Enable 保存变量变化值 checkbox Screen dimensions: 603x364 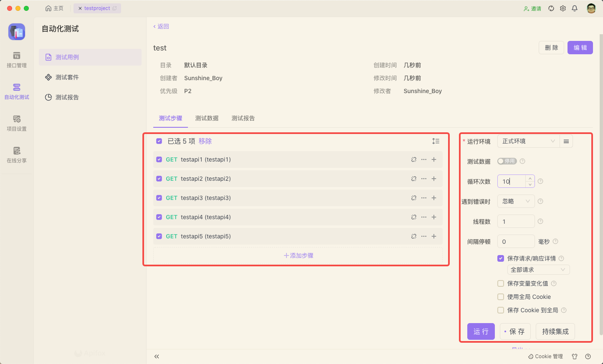[x=501, y=283]
